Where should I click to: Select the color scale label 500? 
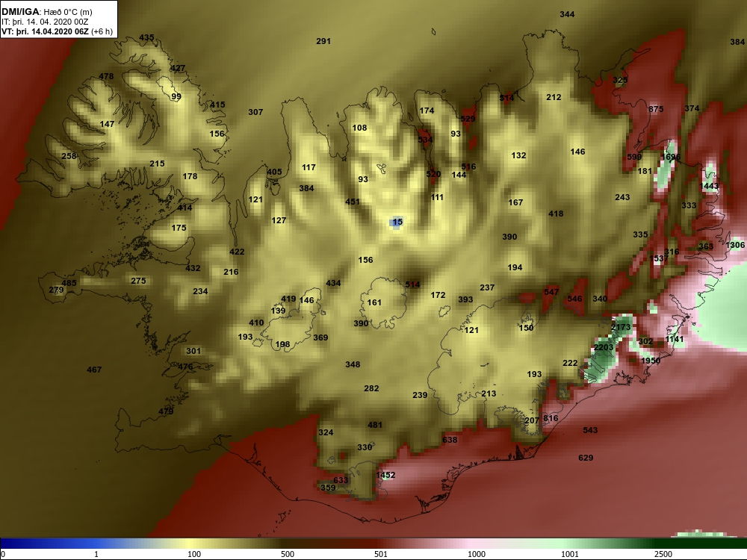288,554
